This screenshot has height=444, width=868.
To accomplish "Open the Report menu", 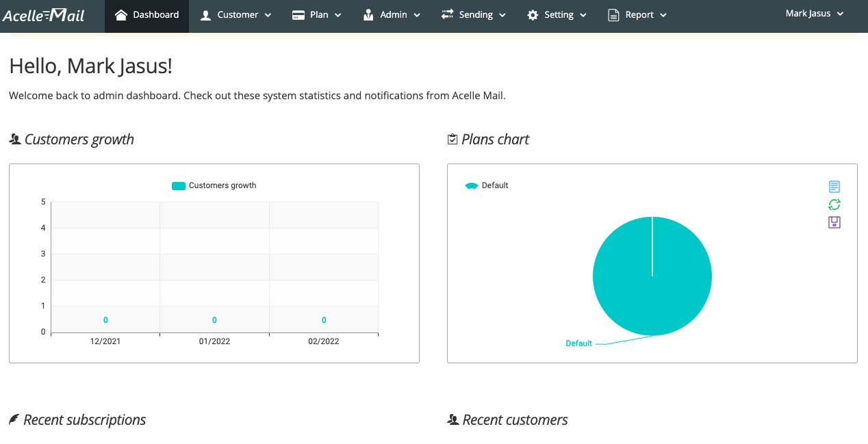I will click(x=637, y=15).
